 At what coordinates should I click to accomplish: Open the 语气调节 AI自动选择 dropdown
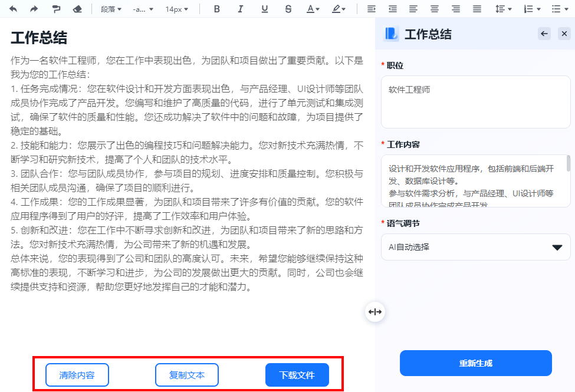pyautogui.click(x=475, y=247)
